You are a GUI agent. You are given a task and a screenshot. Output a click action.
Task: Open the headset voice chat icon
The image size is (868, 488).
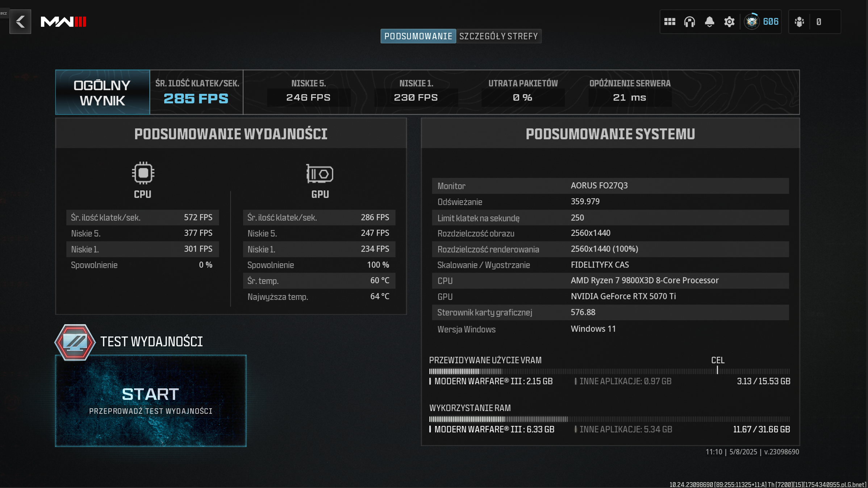point(689,22)
